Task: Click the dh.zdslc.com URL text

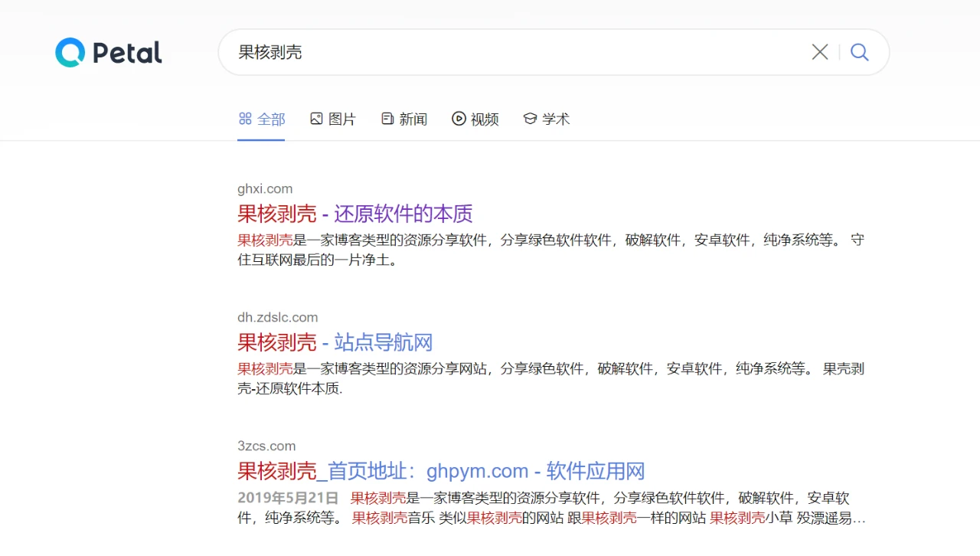Action: click(278, 317)
